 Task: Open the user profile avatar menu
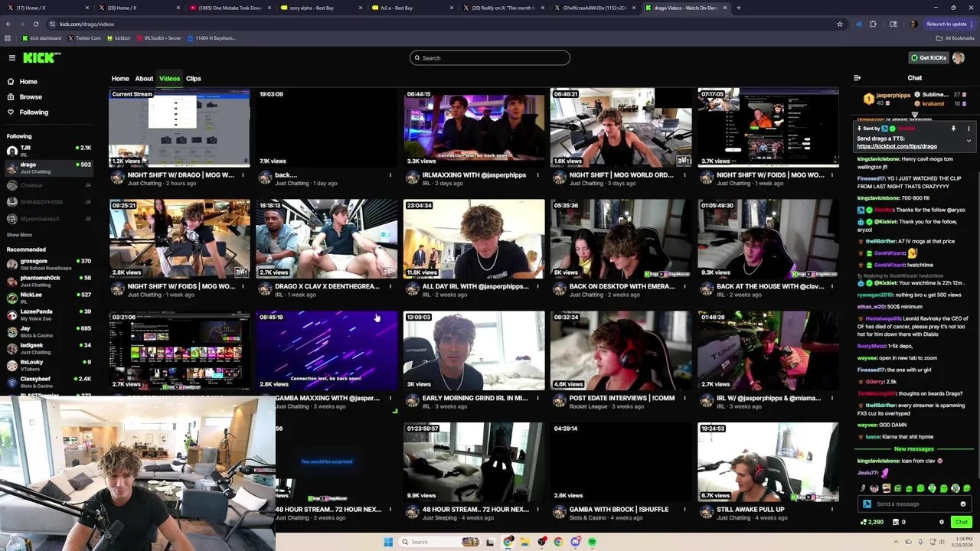coord(959,58)
